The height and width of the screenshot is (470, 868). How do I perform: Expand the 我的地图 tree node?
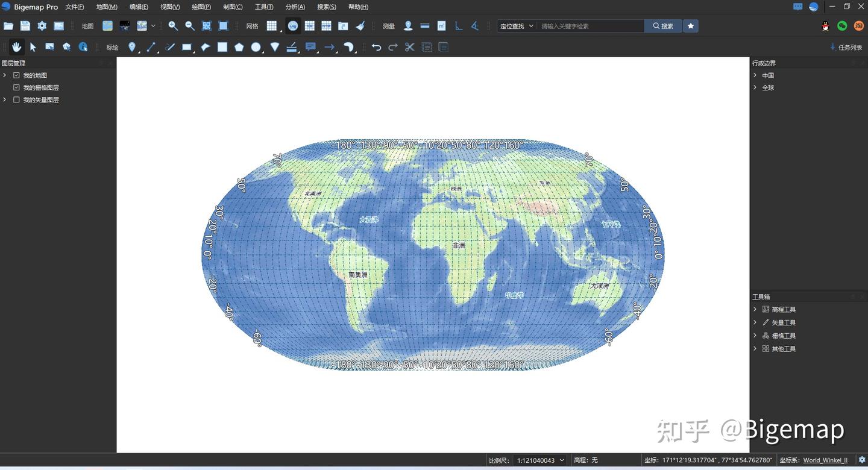pyautogui.click(x=5, y=75)
